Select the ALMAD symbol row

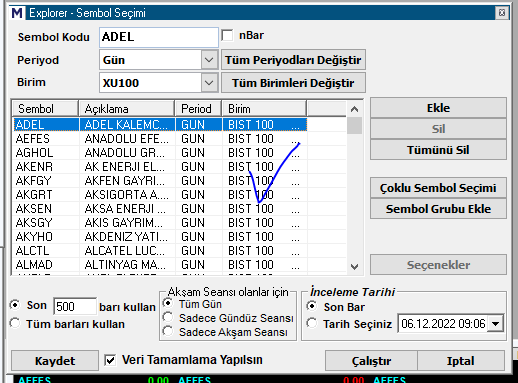click(160, 265)
